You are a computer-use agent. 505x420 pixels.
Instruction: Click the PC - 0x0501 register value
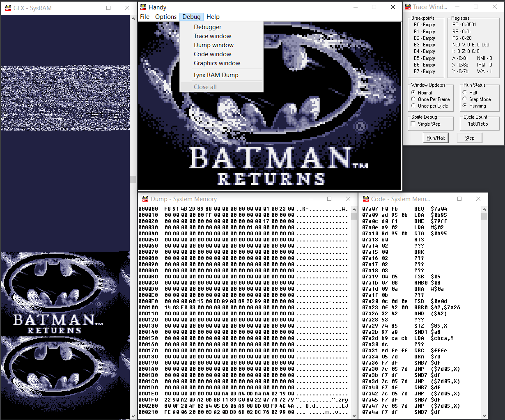(x=464, y=25)
